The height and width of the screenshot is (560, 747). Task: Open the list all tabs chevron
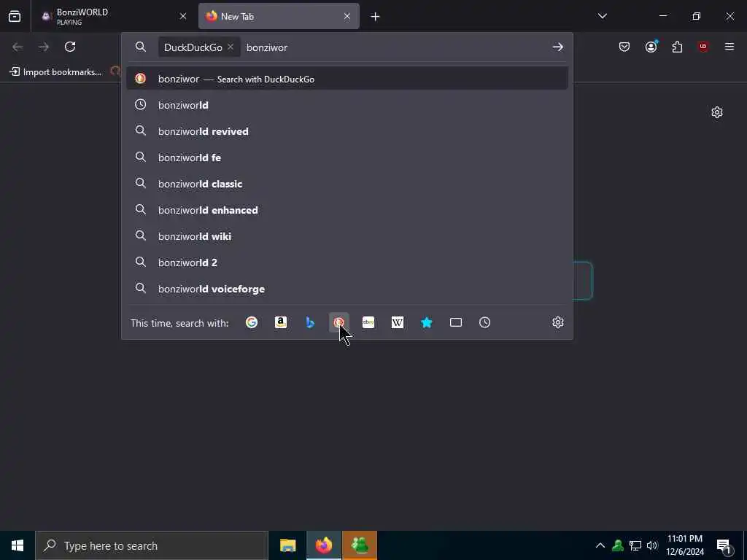(x=603, y=16)
